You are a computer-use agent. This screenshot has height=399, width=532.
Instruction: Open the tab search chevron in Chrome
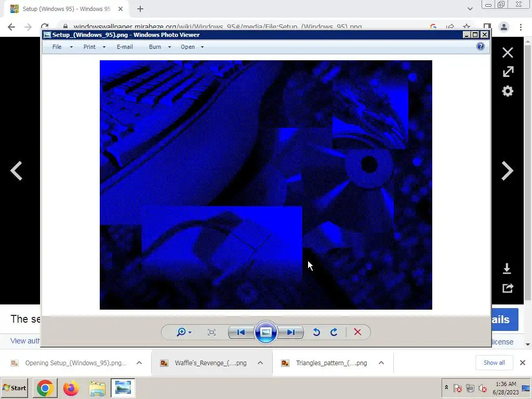click(470, 9)
